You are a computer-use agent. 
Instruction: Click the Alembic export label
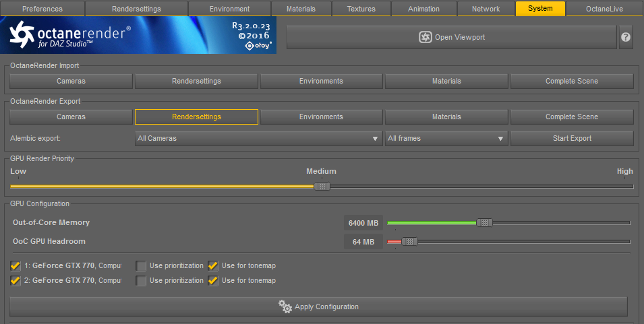click(35, 139)
